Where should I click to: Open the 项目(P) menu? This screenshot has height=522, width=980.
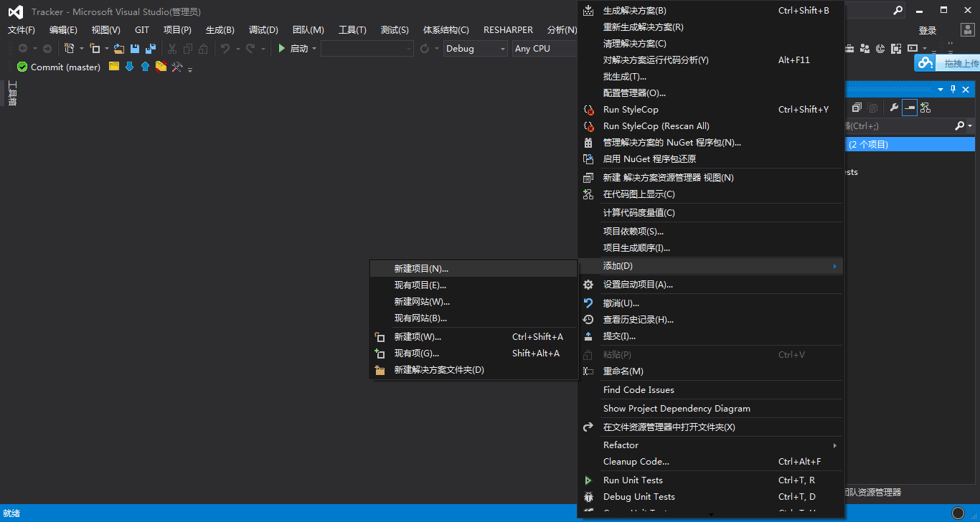tap(177, 29)
